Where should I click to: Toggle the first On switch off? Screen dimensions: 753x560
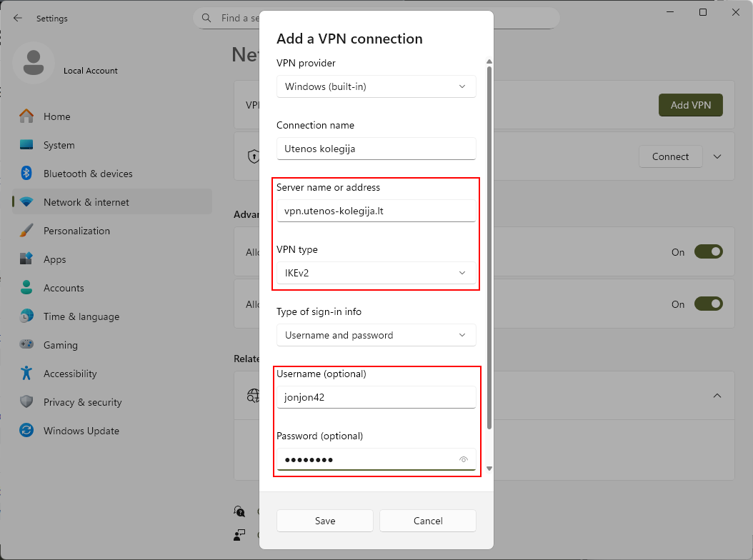[x=708, y=251]
